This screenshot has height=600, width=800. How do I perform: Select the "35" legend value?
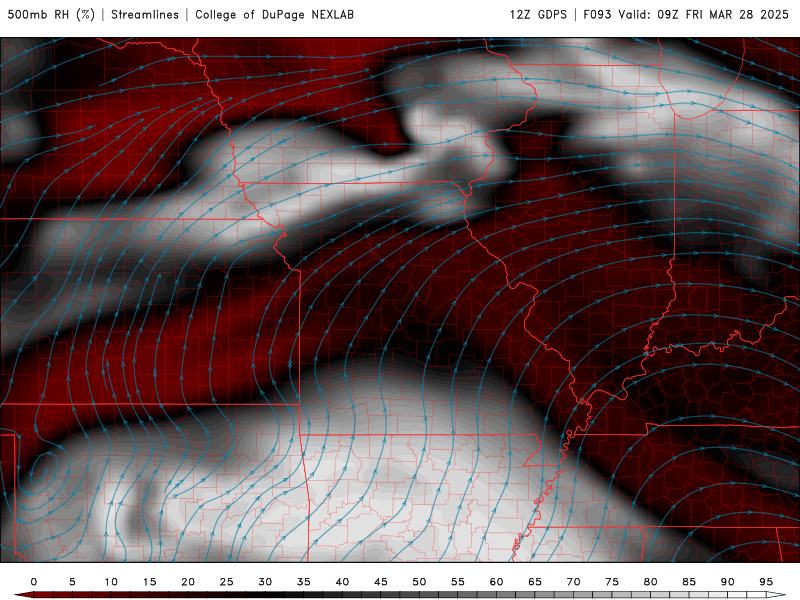pyautogui.click(x=304, y=582)
